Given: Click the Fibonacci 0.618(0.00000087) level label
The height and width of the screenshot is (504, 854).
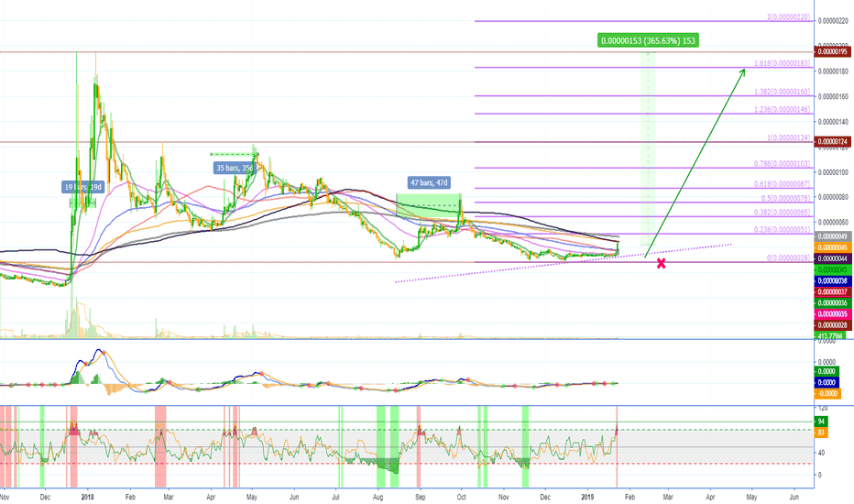Looking at the screenshot, I should tap(783, 184).
